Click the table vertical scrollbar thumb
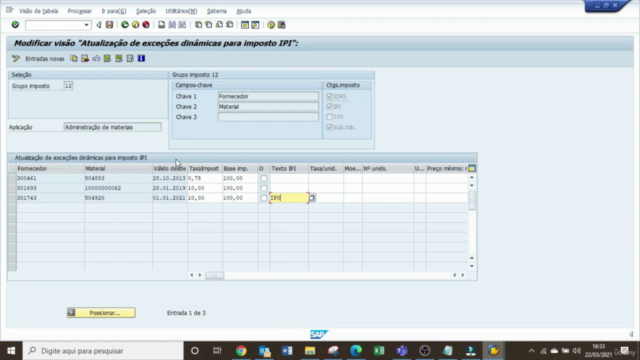 pyautogui.click(x=472, y=200)
